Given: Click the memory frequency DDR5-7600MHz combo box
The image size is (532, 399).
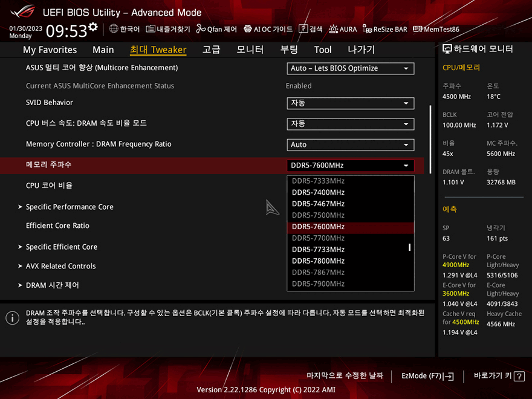Looking at the screenshot, I should pos(351,166).
